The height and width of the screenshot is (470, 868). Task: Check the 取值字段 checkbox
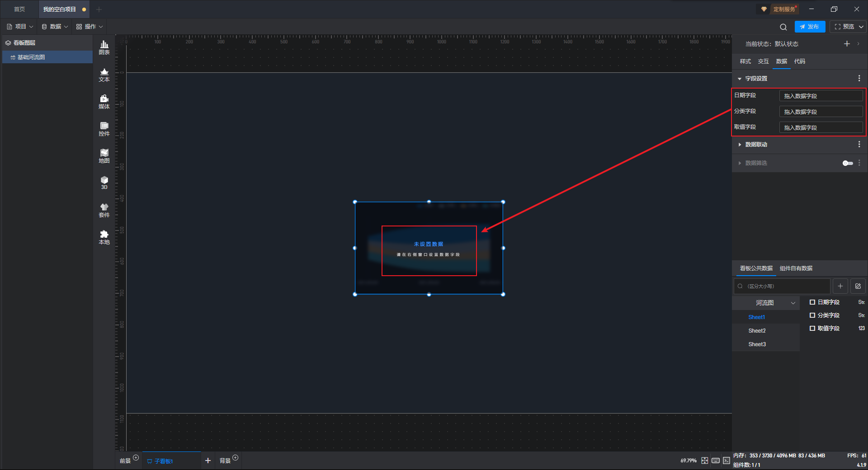812,328
